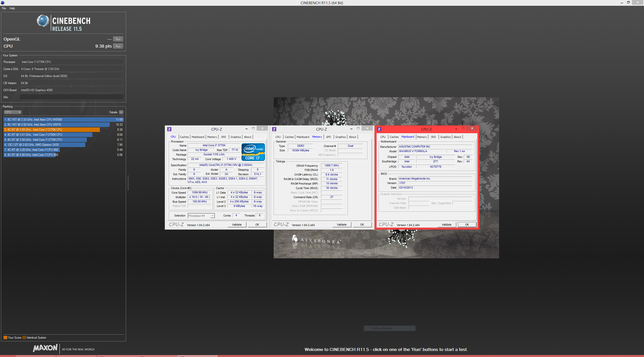Click OK in Mainboard CPU-Z window
The width and height of the screenshot is (644, 357).
click(x=467, y=225)
